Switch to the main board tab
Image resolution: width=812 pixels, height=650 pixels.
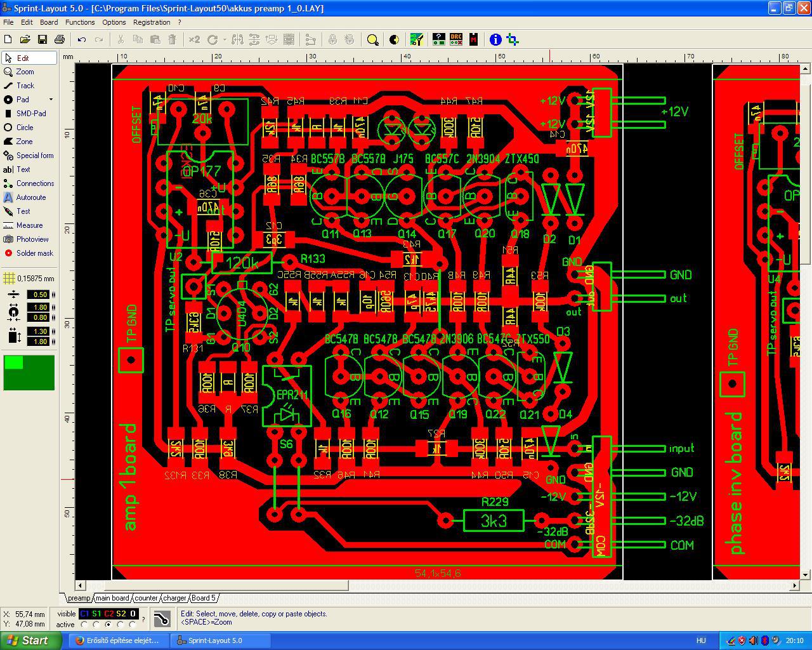112,598
